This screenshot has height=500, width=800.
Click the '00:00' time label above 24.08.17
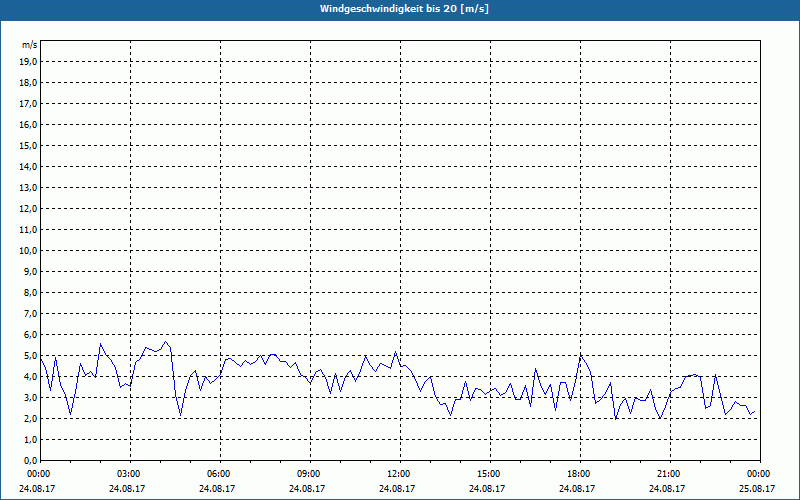point(38,474)
